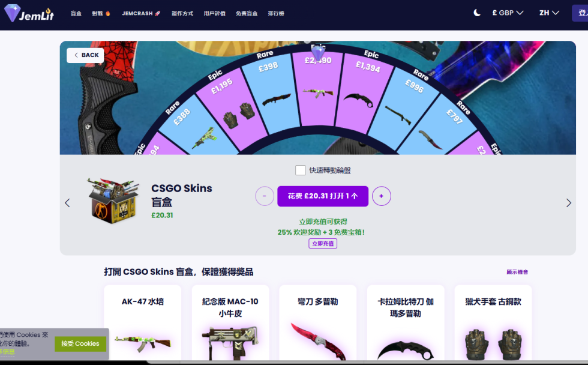Image resolution: width=588 pixels, height=365 pixels.
Task: Click the karambit knife on the wheel
Action: [x=358, y=100]
